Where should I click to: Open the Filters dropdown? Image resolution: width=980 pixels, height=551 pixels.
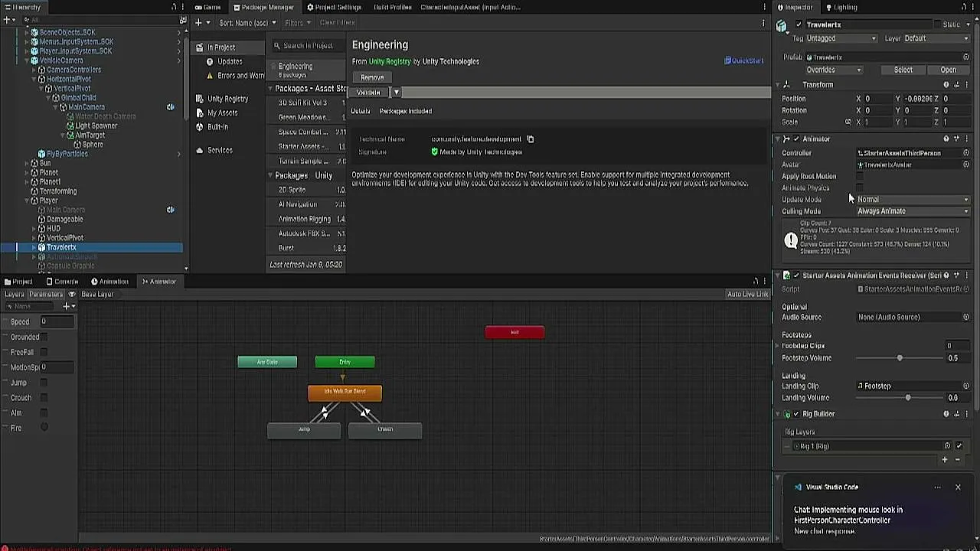297,23
